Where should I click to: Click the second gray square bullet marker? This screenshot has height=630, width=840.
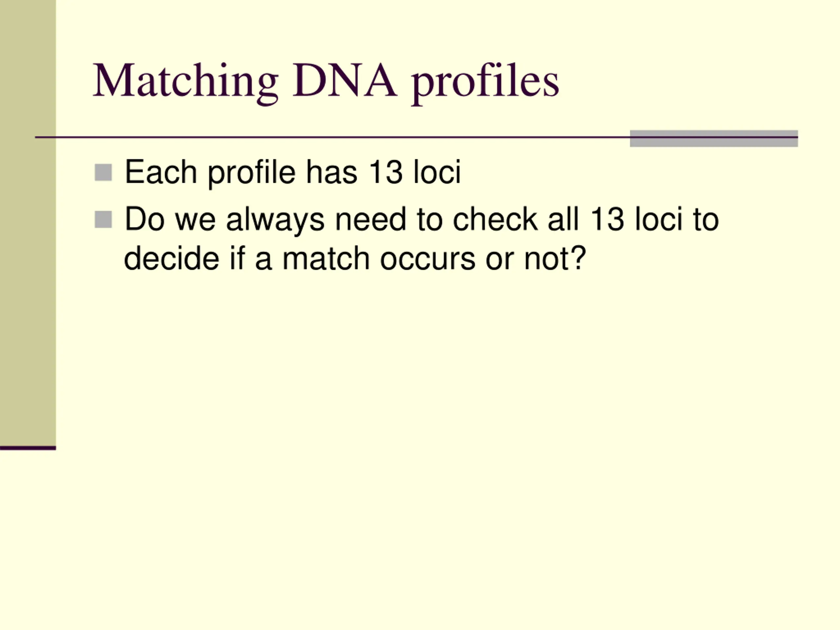tap(103, 220)
